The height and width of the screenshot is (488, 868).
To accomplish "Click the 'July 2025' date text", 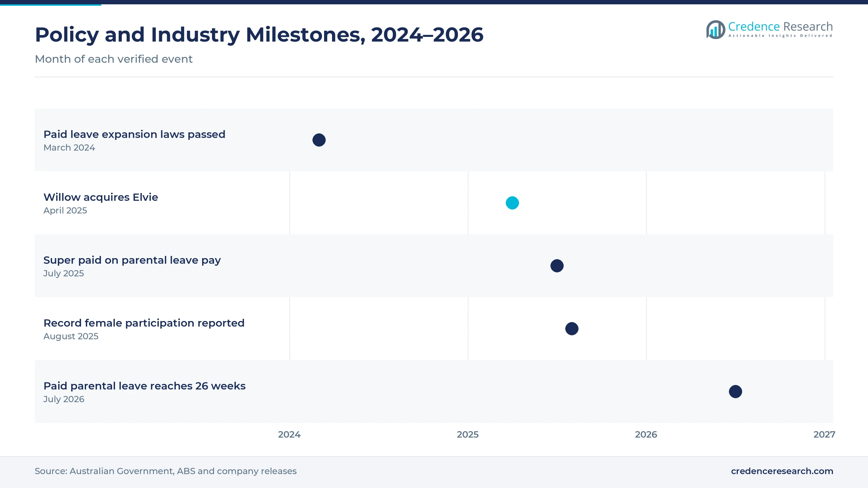I will click(64, 273).
